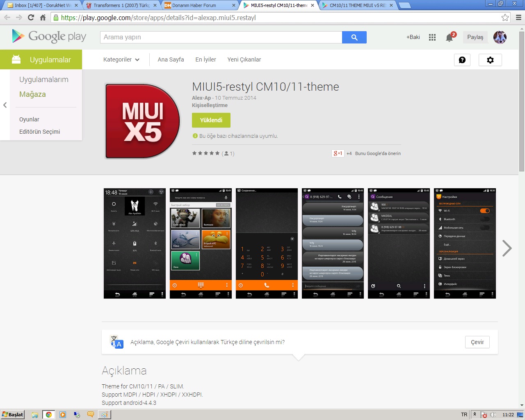Collapse sidebar with left chevron
The image size is (525, 420).
click(x=5, y=105)
